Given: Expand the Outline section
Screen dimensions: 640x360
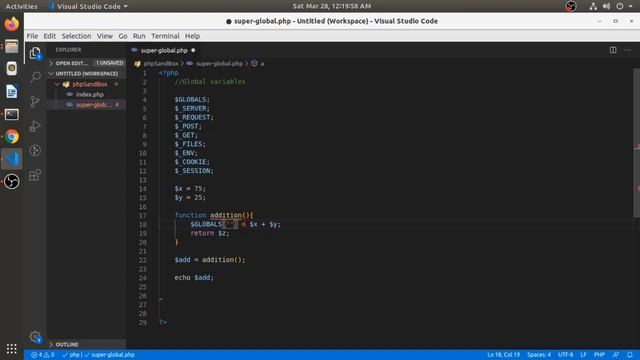Looking at the screenshot, I should point(86,344).
